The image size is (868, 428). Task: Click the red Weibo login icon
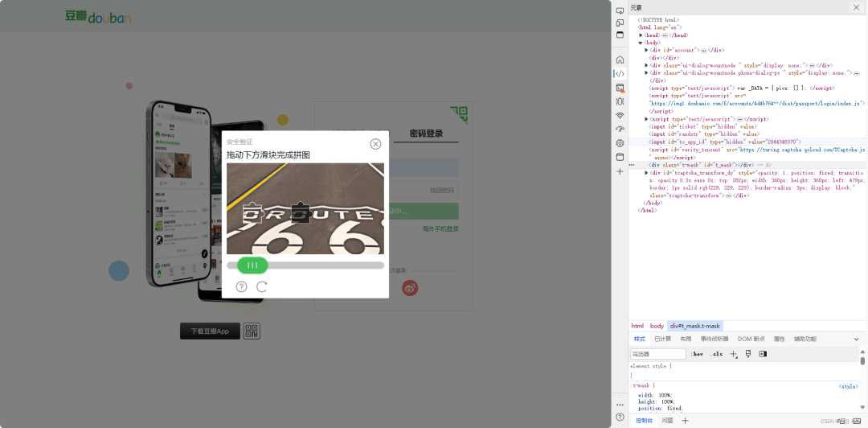pyautogui.click(x=410, y=288)
